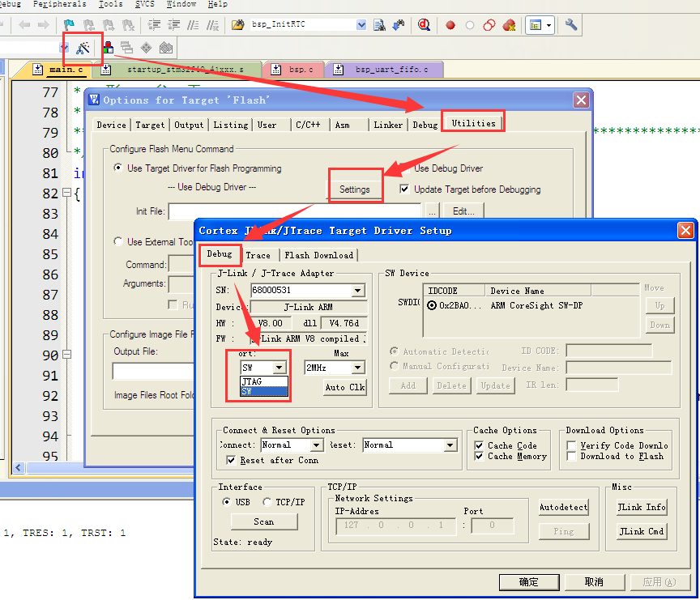Expand the SN 68000531 dropdown
Viewport: 700px width, 600px height.
tap(357, 291)
